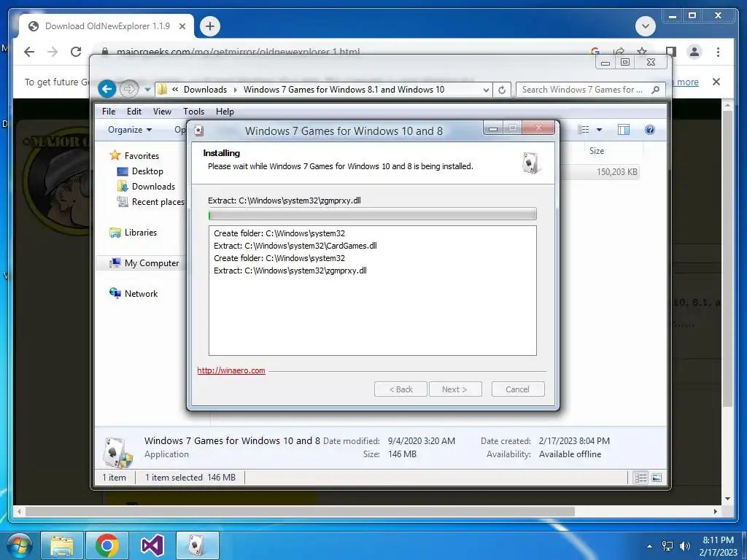Click the playing card icon in installer header

coord(531,163)
